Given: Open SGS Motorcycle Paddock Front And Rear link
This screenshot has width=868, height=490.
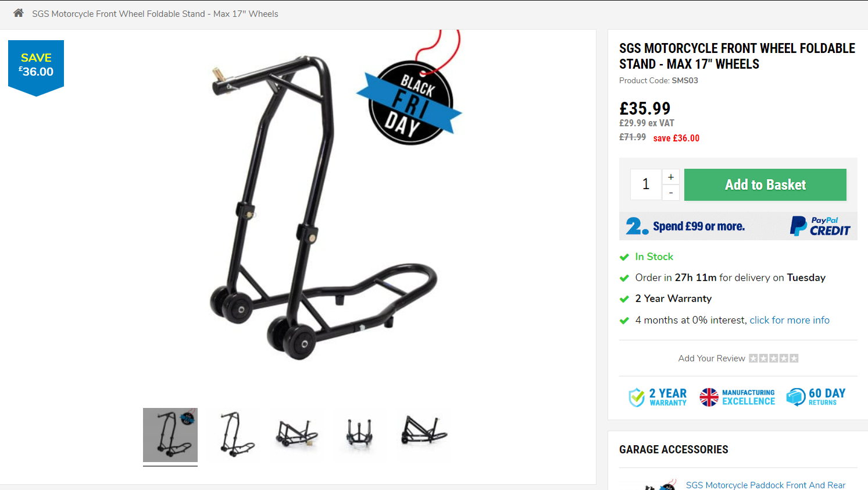Looking at the screenshot, I should [x=766, y=485].
